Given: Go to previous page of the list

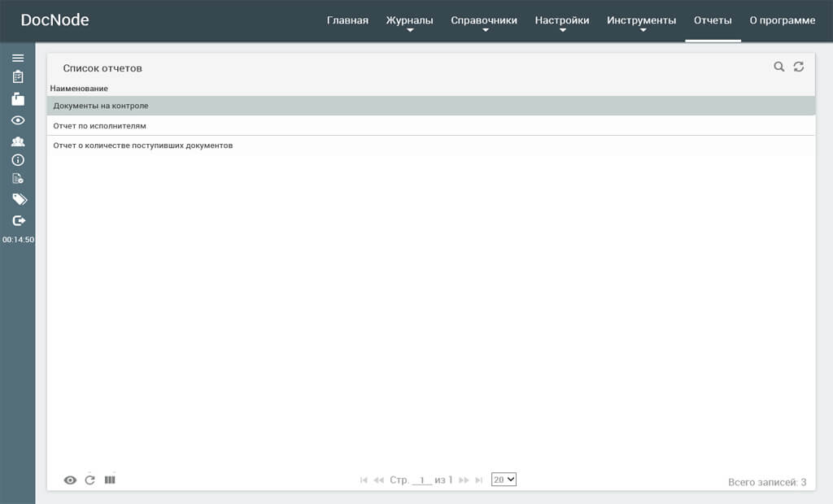Looking at the screenshot, I should 378,480.
